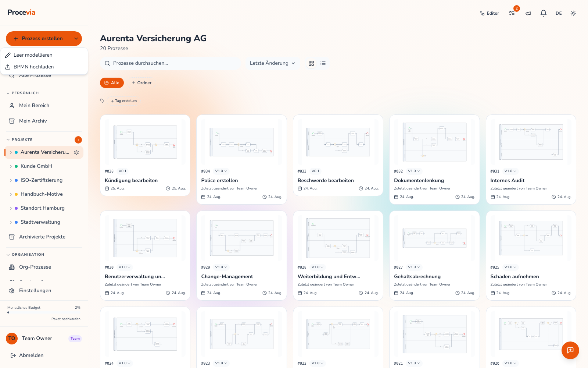Click Paket nachkaufen link
This screenshot has height=368, width=588.
pyautogui.click(x=66, y=319)
